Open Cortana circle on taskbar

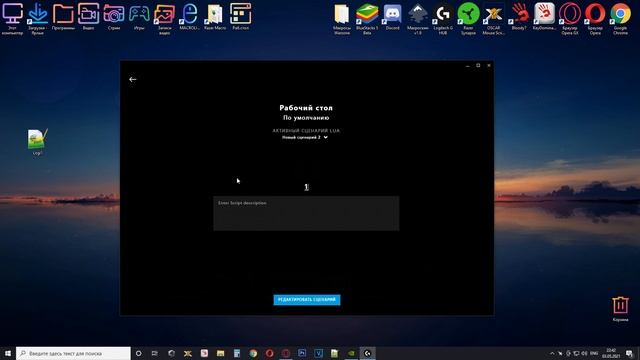point(138,353)
